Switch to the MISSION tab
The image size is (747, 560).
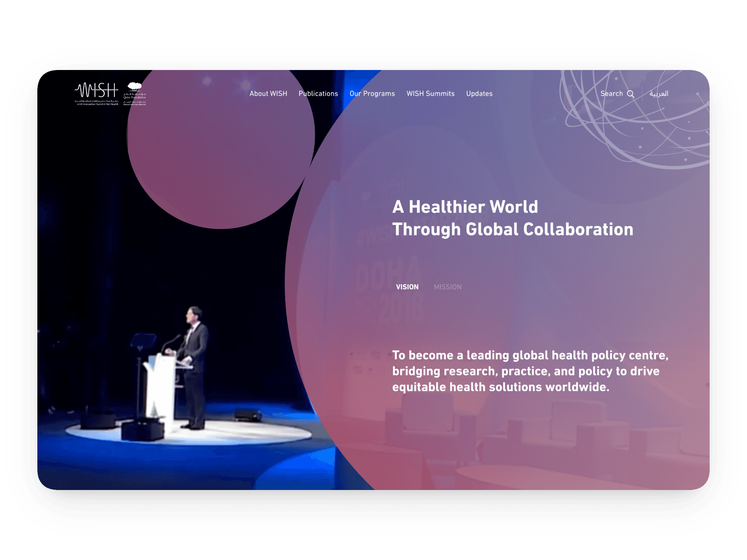click(x=447, y=287)
